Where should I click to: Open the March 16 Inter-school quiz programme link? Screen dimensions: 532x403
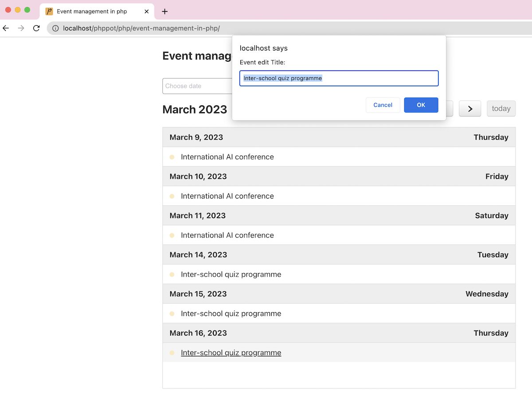coord(231,353)
